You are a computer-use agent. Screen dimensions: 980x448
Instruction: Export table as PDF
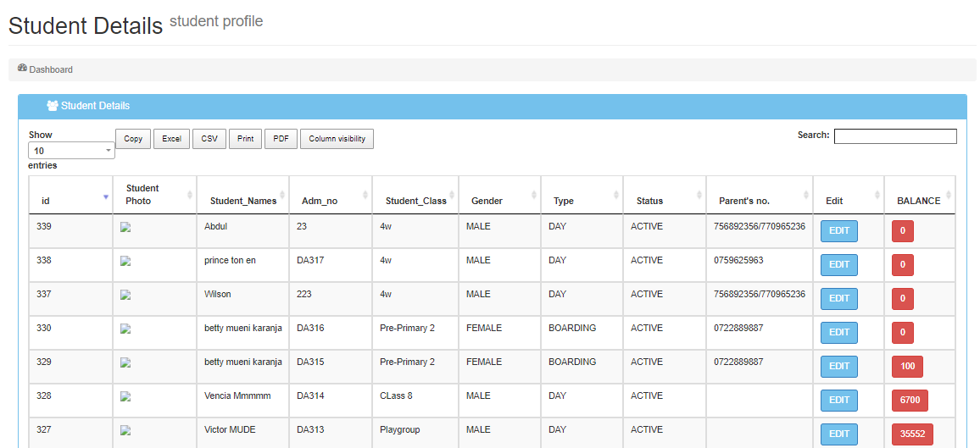click(x=281, y=139)
